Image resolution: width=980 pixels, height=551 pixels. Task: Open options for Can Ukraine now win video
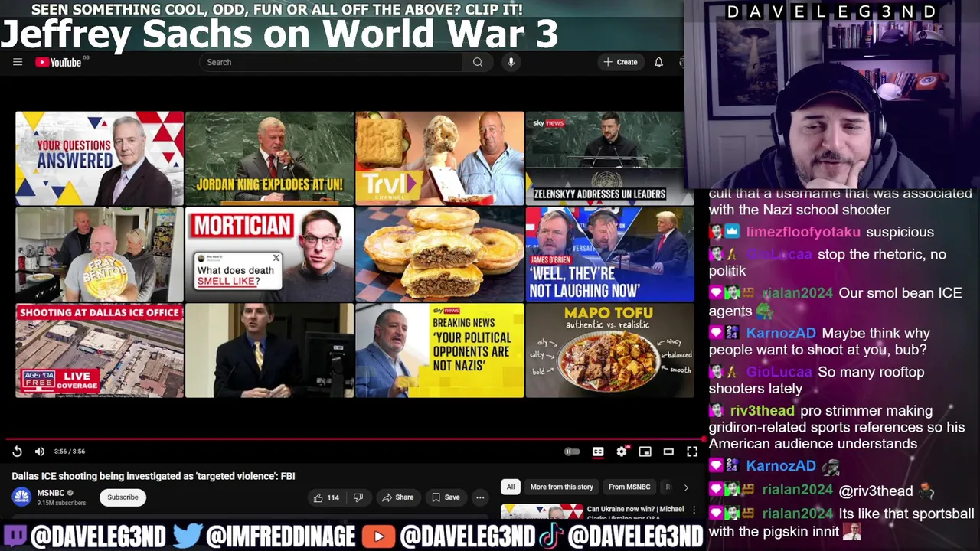[x=694, y=510]
